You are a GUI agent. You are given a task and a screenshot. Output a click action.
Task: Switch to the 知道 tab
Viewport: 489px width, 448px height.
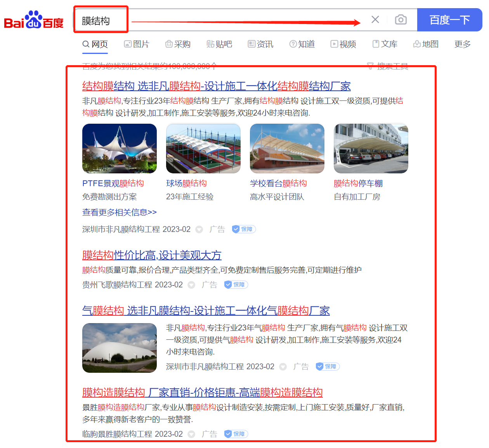[302, 44]
